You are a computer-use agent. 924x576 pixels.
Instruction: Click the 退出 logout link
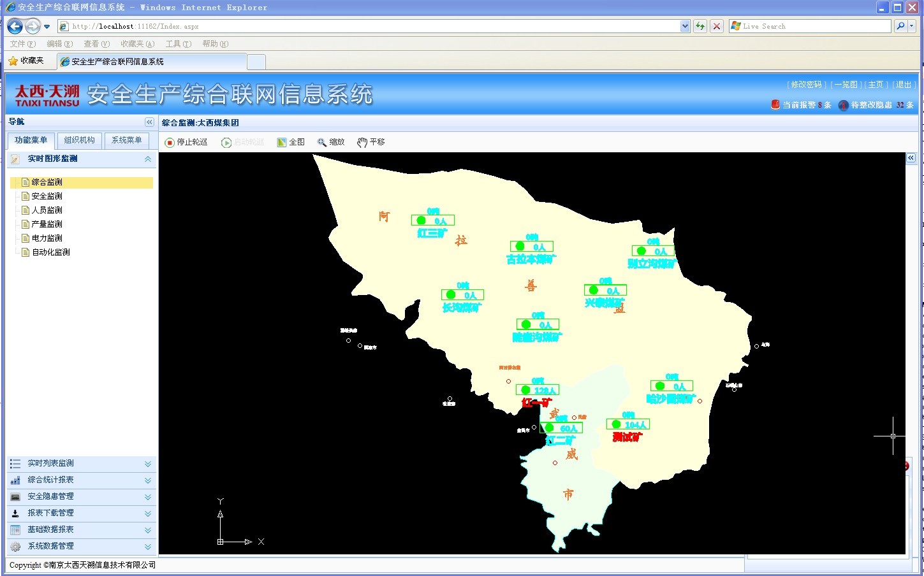point(903,85)
